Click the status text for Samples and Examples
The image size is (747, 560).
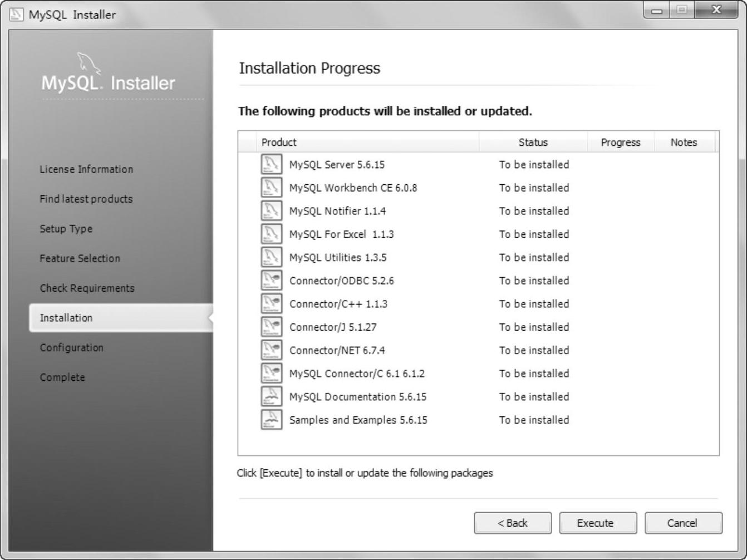click(534, 420)
